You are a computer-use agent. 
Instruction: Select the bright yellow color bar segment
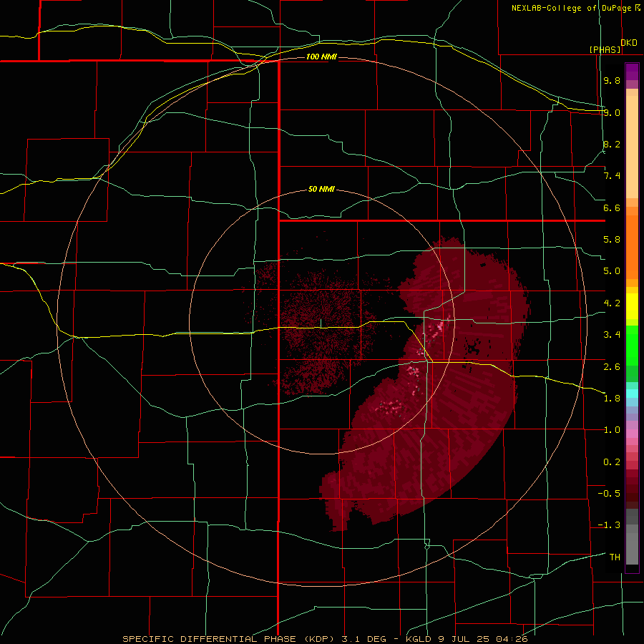click(x=632, y=306)
